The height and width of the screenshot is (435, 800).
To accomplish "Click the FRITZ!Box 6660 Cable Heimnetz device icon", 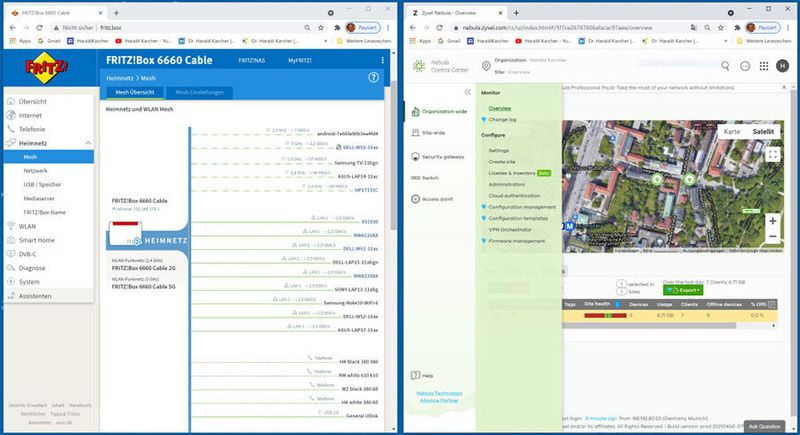I will (126, 234).
